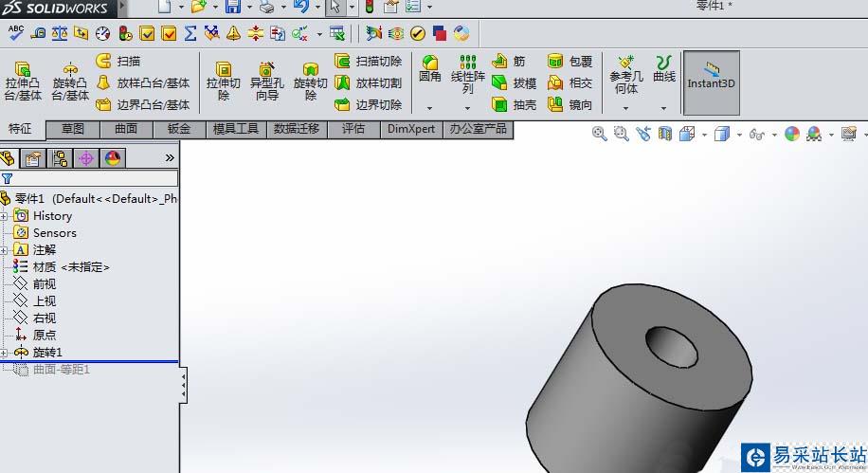868x473 pixels.
Task: Click the Boundary Cut (边界切除) tool
Action: click(368, 104)
